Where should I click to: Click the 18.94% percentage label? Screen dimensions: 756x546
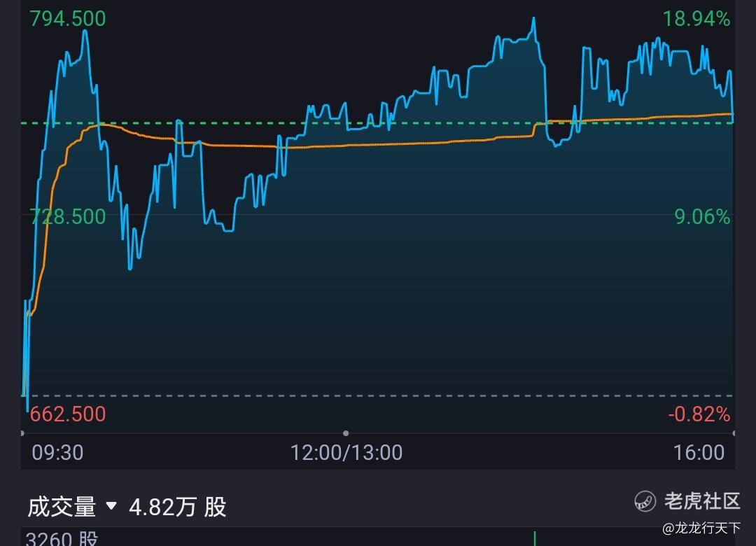click(x=696, y=19)
